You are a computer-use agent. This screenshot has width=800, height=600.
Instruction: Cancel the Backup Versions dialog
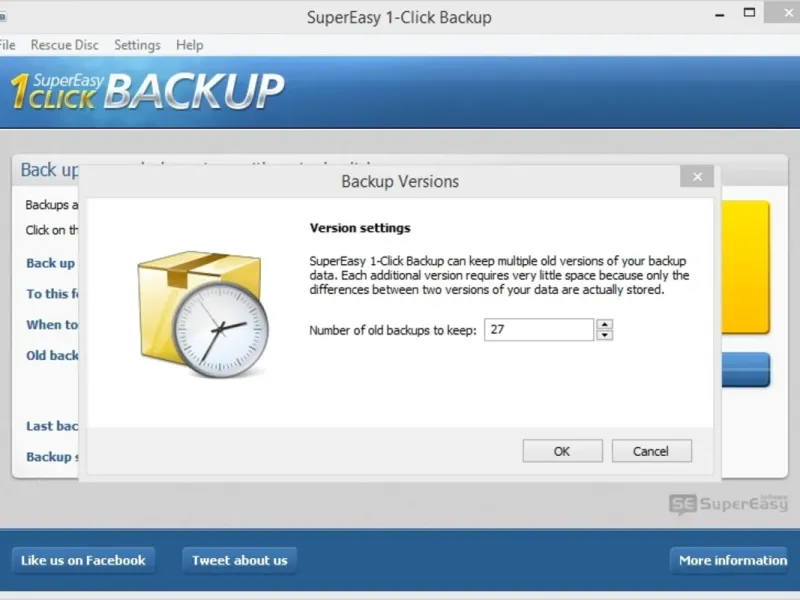(651, 451)
